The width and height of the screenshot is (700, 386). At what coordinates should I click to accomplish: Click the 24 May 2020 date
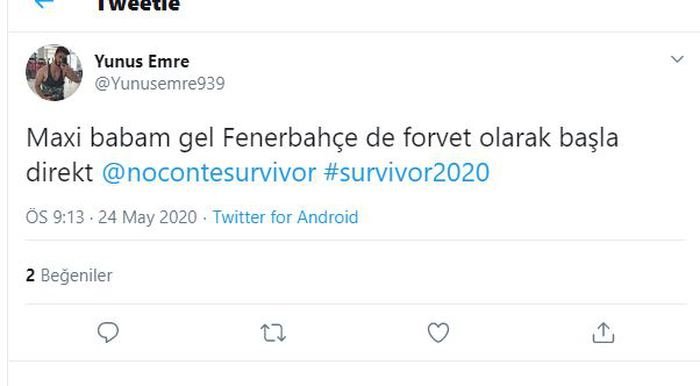click(x=147, y=217)
